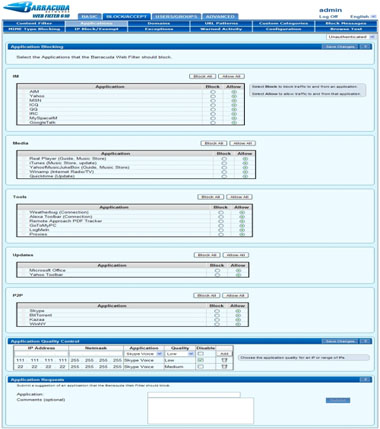Click the Log Off link

(328, 17)
